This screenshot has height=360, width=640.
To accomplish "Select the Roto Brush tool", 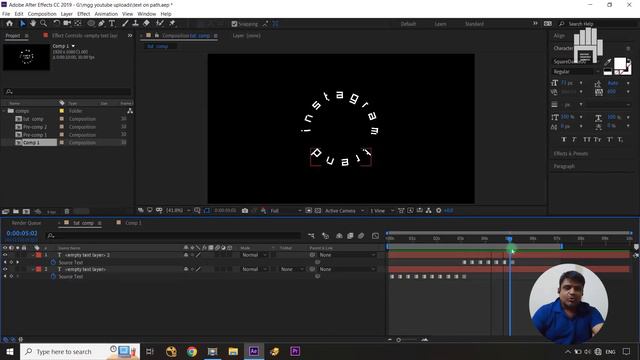I will tap(160, 24).
